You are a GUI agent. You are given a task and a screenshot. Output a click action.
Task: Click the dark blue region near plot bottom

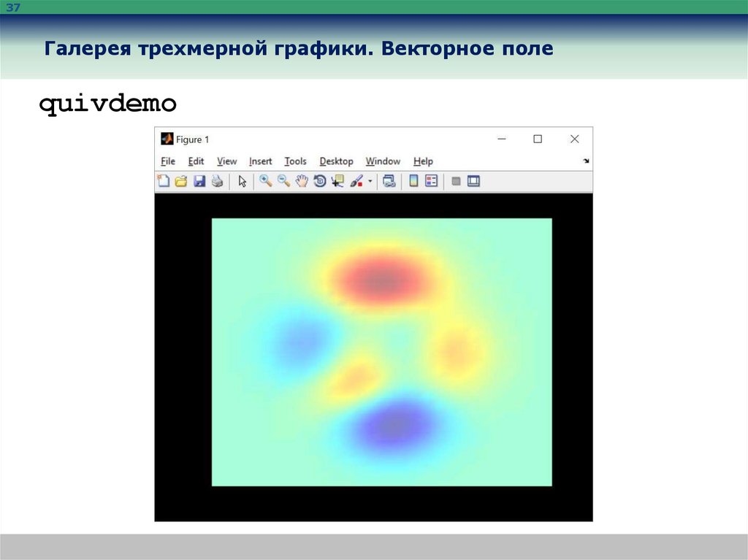(396, 426)
